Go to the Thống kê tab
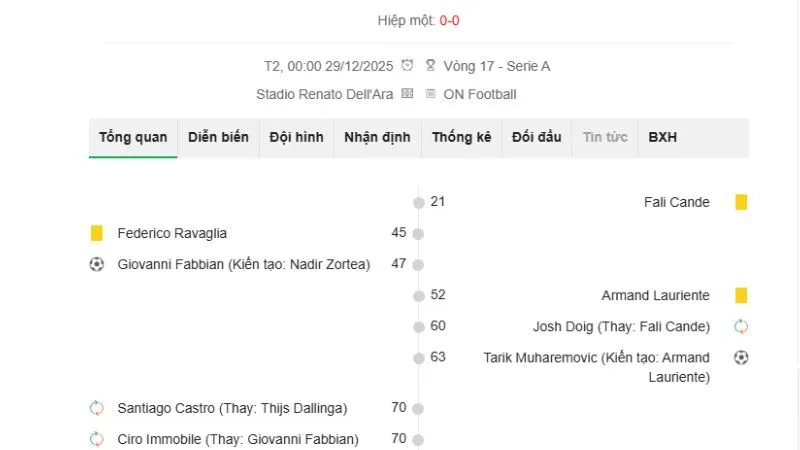800x450 pixels. [x=461, y=137]
